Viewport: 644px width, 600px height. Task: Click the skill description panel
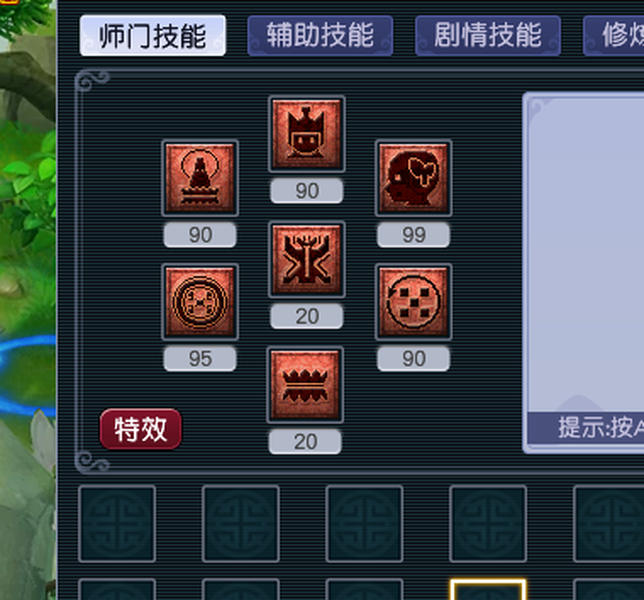pyautogui.click(x=583, y=273)
